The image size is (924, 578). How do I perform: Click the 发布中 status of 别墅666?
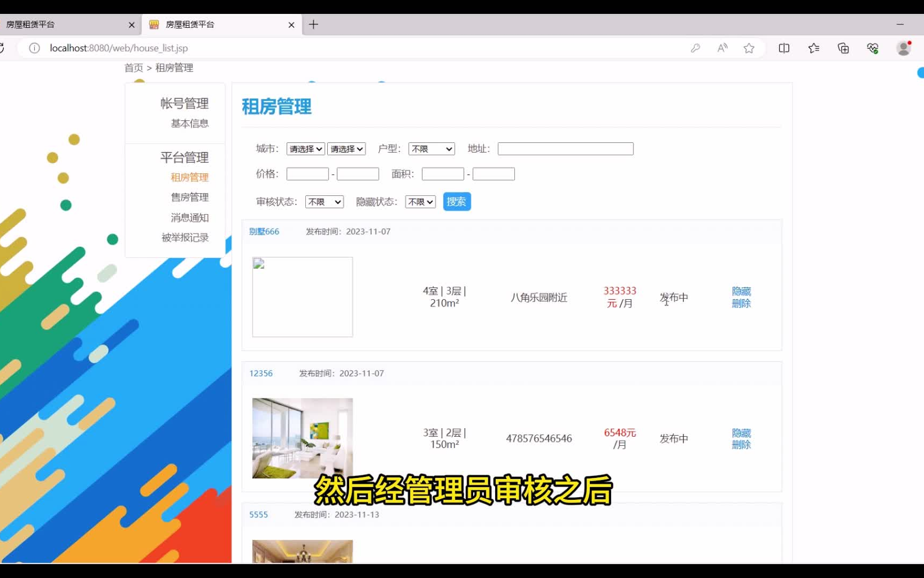pyautogui.click(x=674, y=298)
